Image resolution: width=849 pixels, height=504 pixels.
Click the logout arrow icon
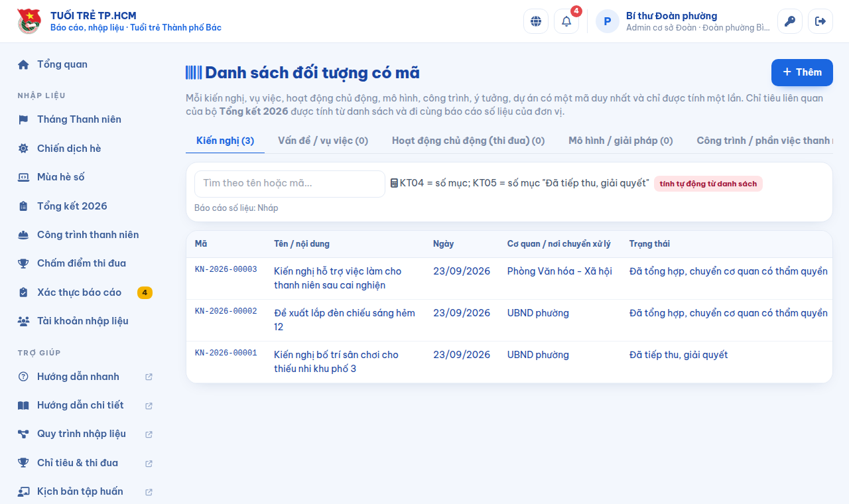point(820,21)
